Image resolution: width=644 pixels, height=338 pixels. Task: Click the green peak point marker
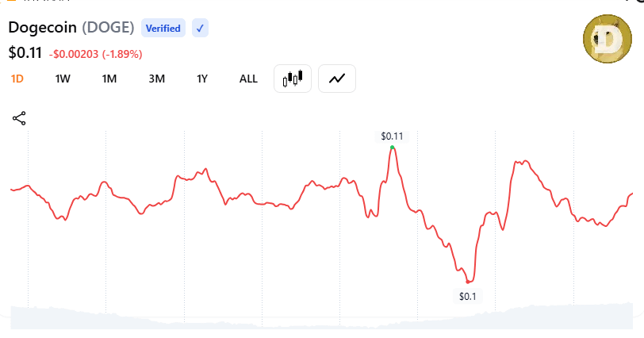point(392,148)
